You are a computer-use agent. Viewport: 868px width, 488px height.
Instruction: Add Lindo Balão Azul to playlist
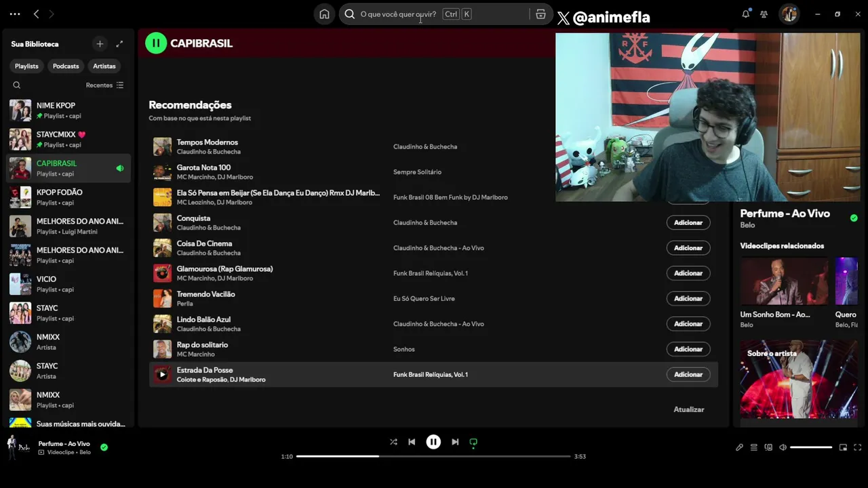[x=688, y=324]
